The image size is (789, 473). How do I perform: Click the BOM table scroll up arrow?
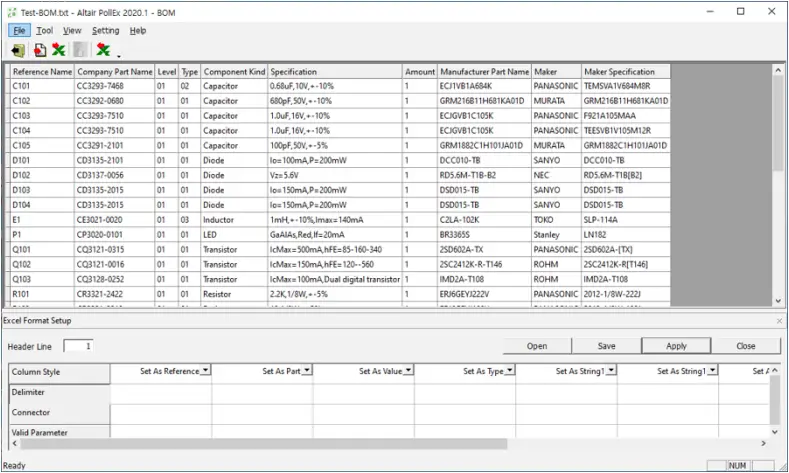778,70
